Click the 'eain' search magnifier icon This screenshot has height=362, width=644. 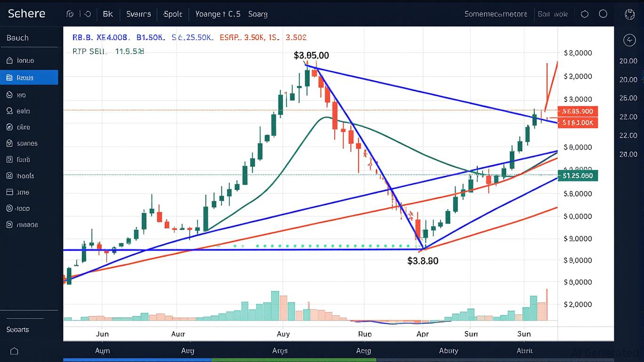[9, 111]
